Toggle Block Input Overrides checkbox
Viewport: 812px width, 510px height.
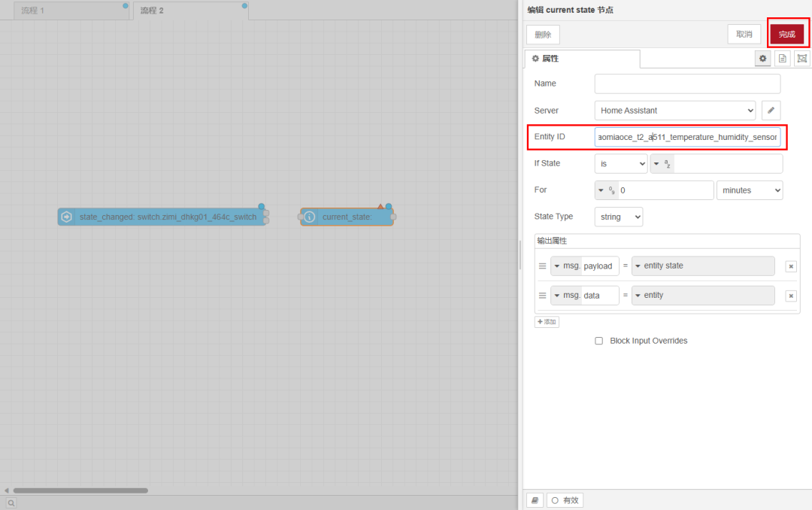(598, 341)
